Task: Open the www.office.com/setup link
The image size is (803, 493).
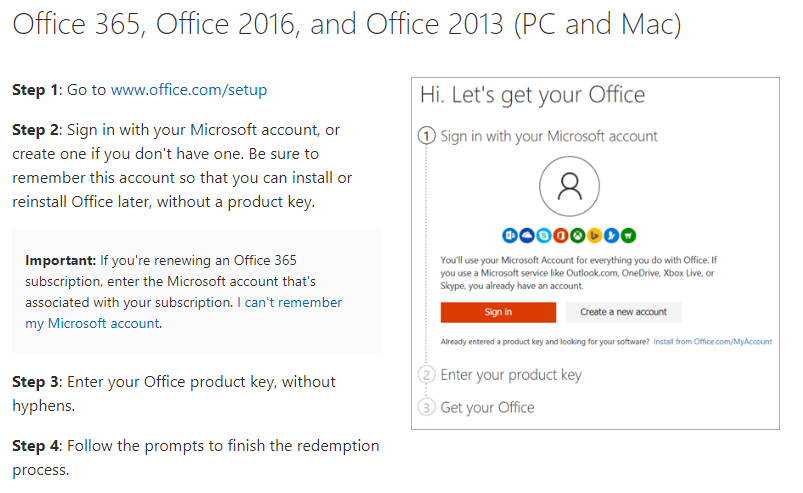Action: coord(189,90)
